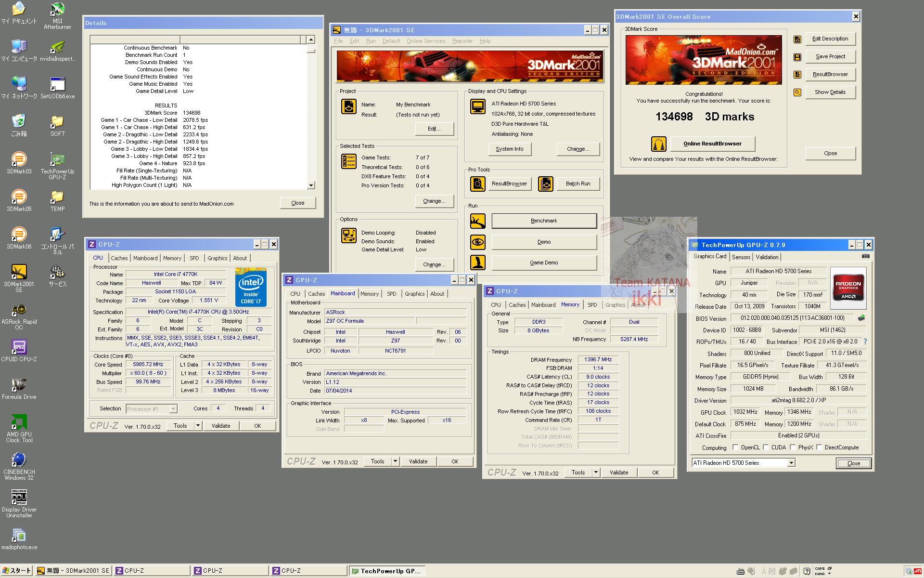The image size is (924, 578).
Task: Open Processor #1 selection dropdown
Action: pyautogui.click(x=173, y=409)
